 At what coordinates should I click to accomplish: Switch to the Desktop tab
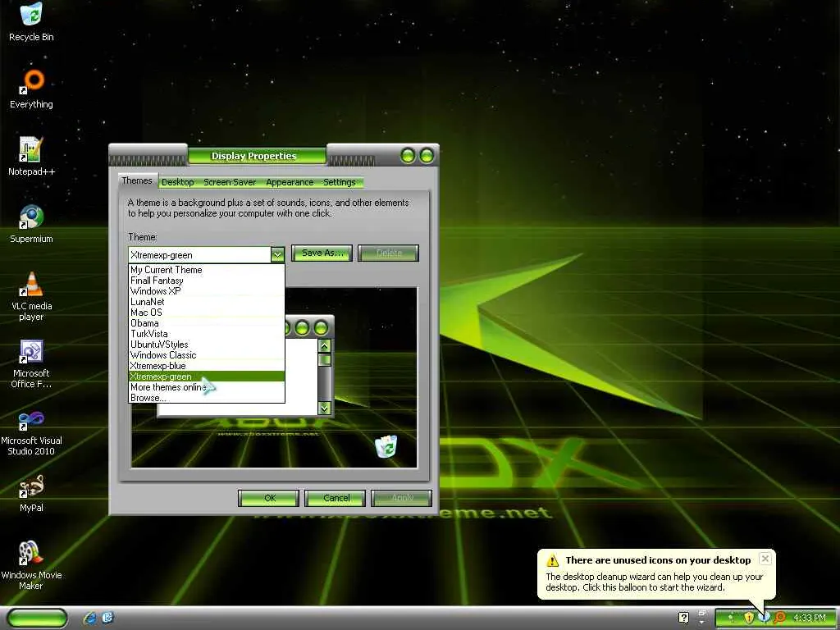[x=178, y=182]
